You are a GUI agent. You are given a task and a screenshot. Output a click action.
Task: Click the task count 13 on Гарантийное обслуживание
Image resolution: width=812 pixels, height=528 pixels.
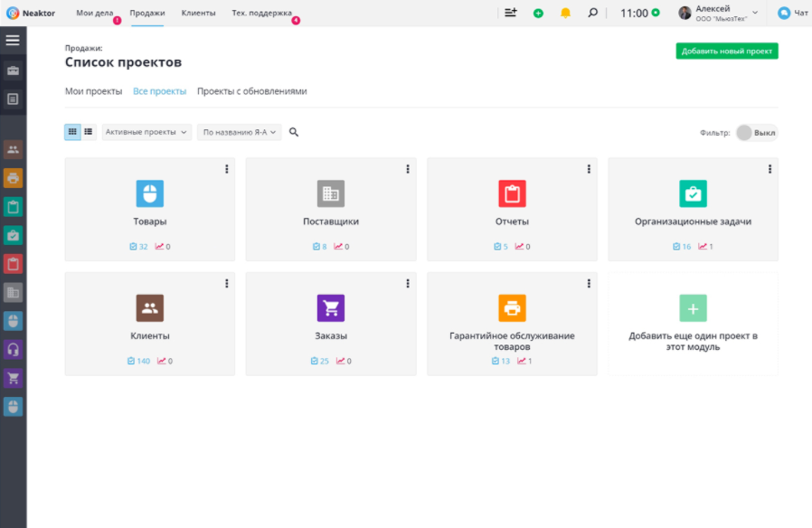[x=501, y=361]
